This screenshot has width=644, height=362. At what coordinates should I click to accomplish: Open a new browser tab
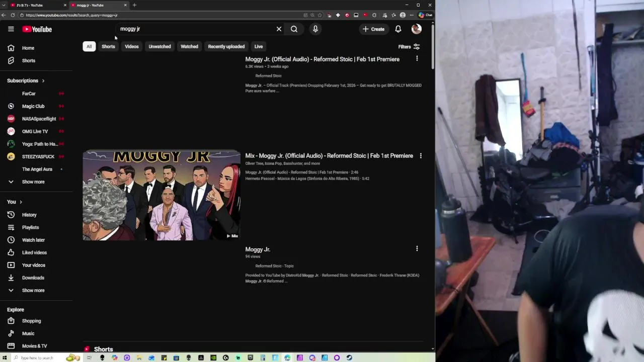134,5
